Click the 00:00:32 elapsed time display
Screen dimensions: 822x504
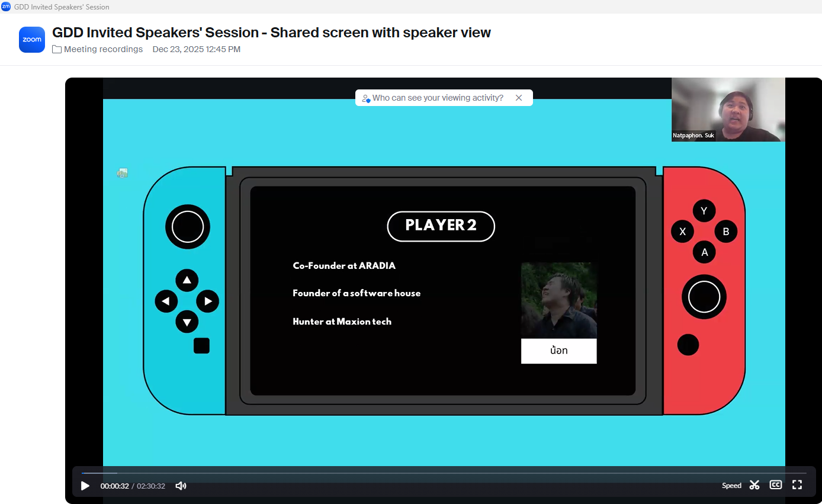[114, 486]
